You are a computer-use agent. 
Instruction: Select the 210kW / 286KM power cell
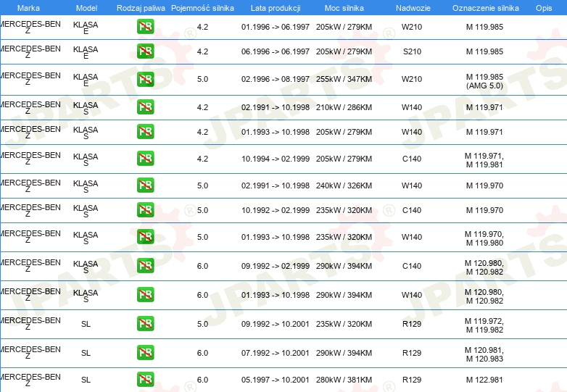(x=344, y=107)
